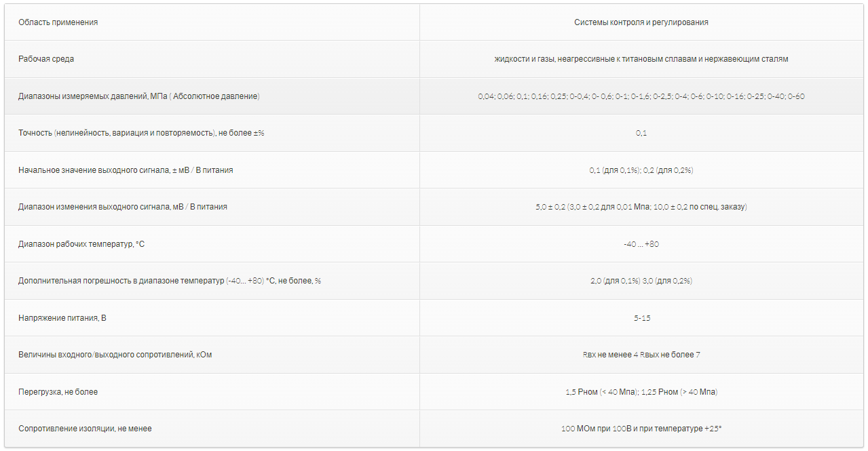Click the "Перегрузка, не более" label

click(x=58, y=392)
